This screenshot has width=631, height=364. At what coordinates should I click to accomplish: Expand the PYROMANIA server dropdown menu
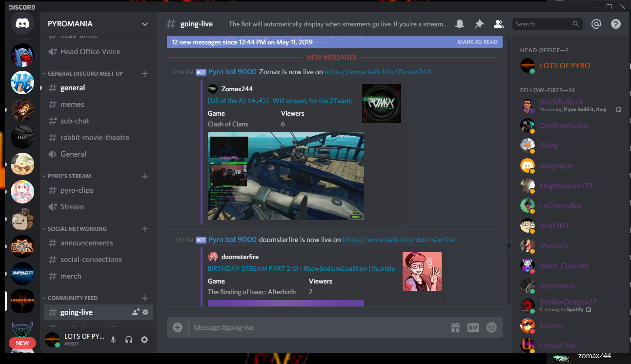144,24
